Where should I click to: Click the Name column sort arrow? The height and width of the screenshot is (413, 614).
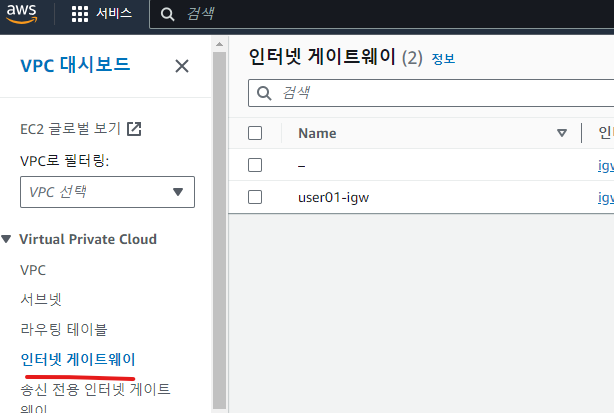(562, 133)
